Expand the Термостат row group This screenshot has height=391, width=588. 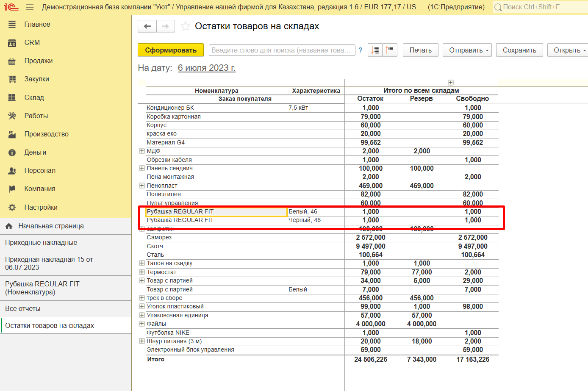[x=142, y=272]
